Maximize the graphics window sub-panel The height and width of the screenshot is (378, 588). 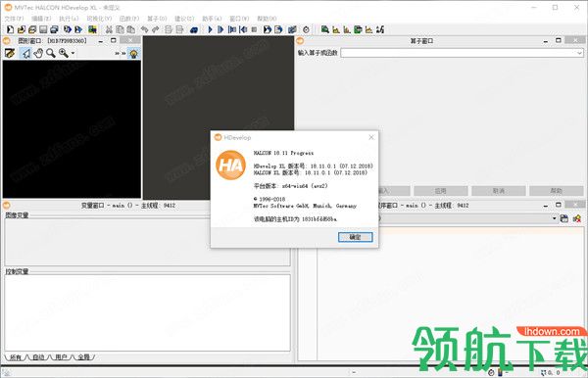(x=114, y=40)
